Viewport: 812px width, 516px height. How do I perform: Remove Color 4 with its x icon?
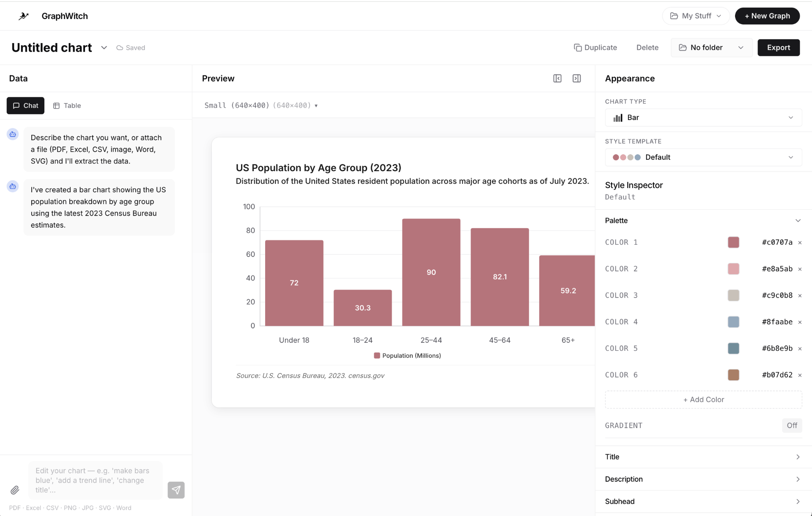(800, 322)
